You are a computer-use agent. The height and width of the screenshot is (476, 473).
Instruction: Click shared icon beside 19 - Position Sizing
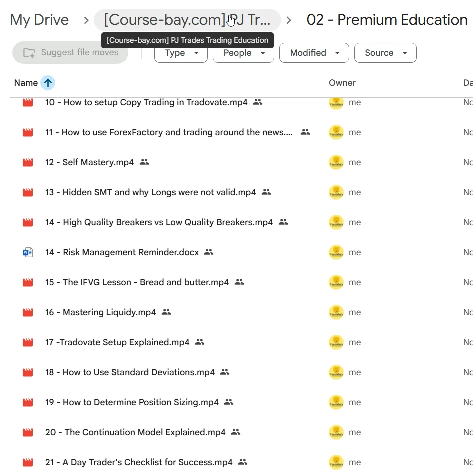click(229, 402)
